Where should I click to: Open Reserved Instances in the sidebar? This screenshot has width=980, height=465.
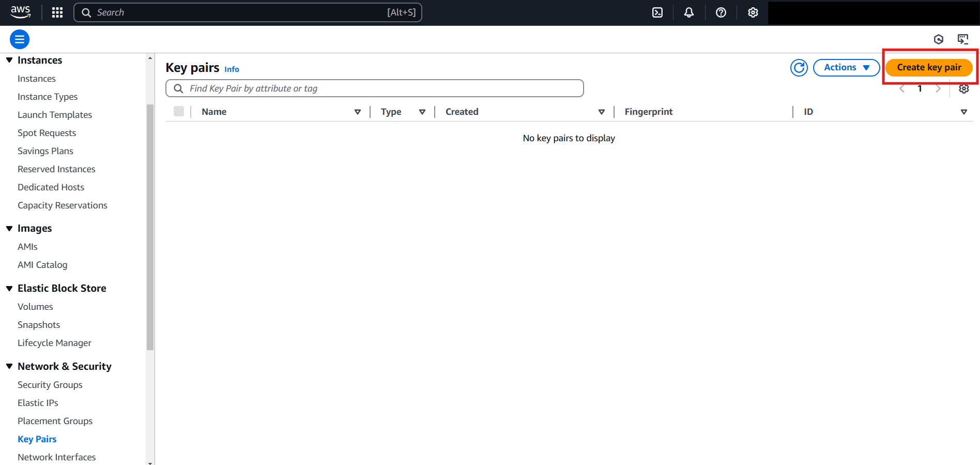coord(56,169)
